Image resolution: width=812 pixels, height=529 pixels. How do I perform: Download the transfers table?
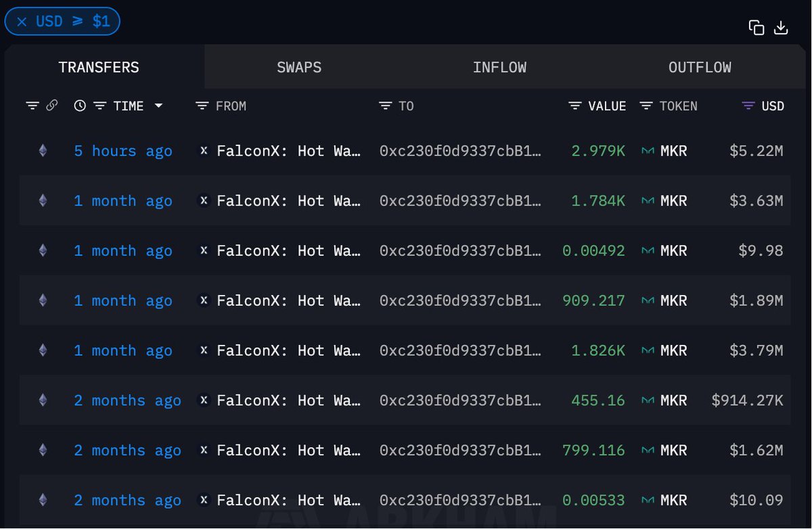(781, 28)
